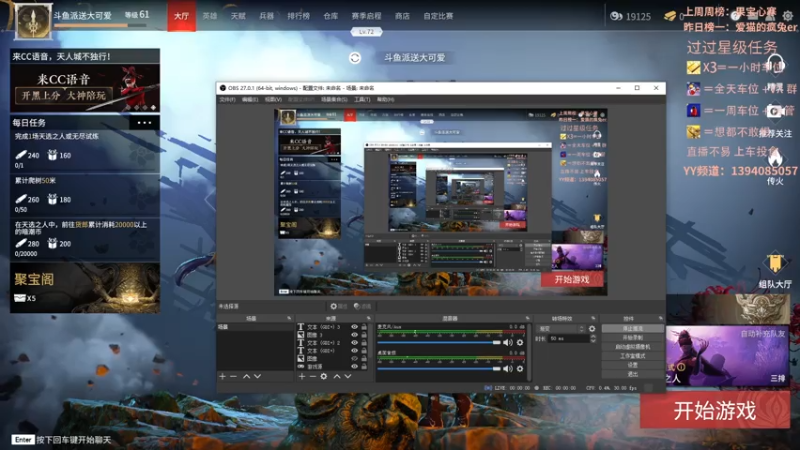Pop out the Scene Transitions dock icon
Viewport: 800px width, 450px height.
593,318
